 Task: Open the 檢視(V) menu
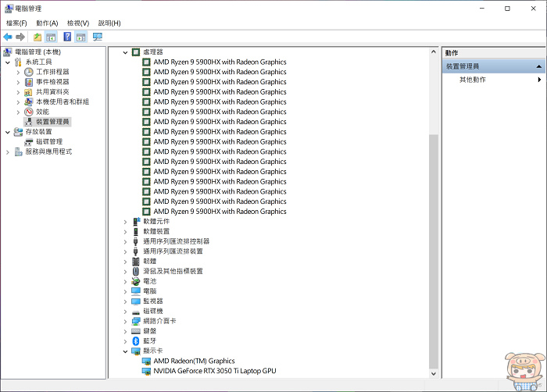(77, 23)
